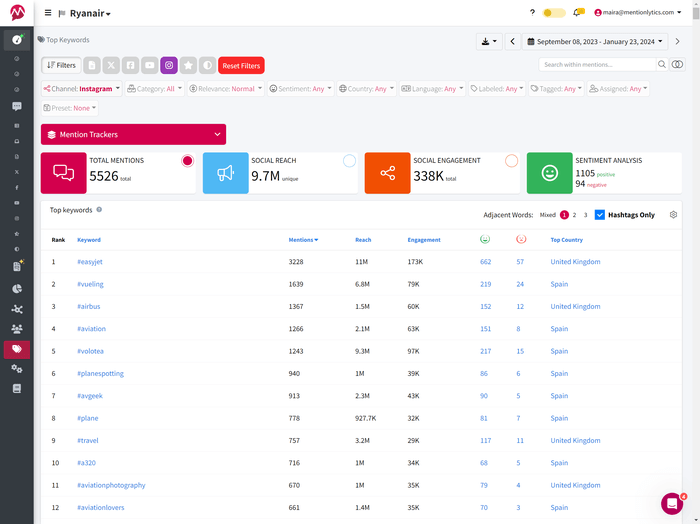Open Assigned: Any dropdown

(618, 88)
